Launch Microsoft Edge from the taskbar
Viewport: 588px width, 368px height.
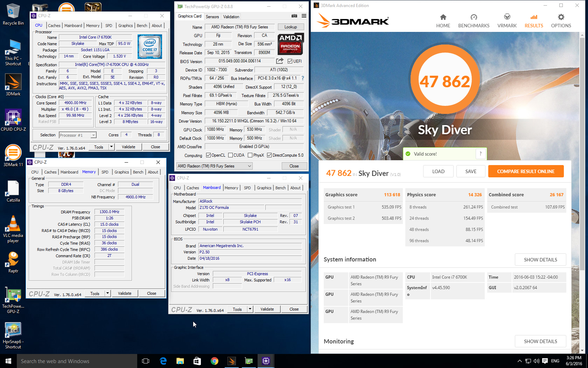(163, 361)
